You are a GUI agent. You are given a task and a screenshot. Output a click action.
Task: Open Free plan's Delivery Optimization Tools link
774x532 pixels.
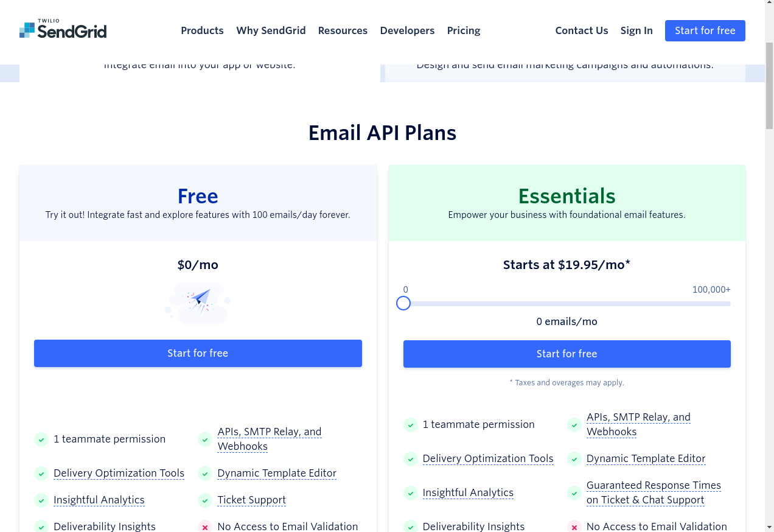click(119, 473)
